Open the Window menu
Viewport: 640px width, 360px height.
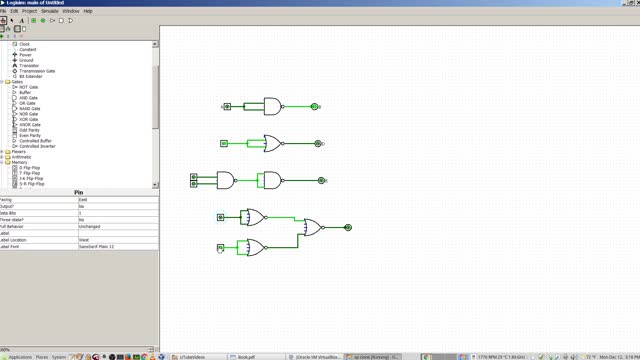(71, 11)
